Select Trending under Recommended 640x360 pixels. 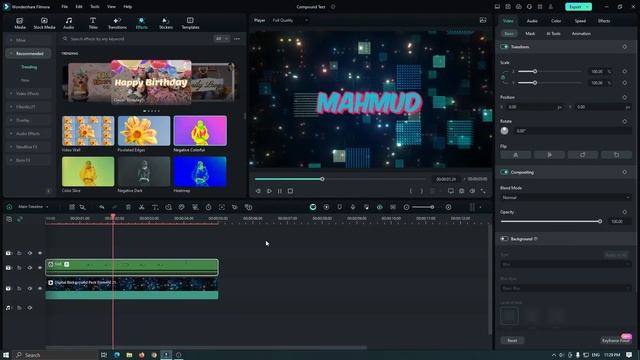click(29, 67)
